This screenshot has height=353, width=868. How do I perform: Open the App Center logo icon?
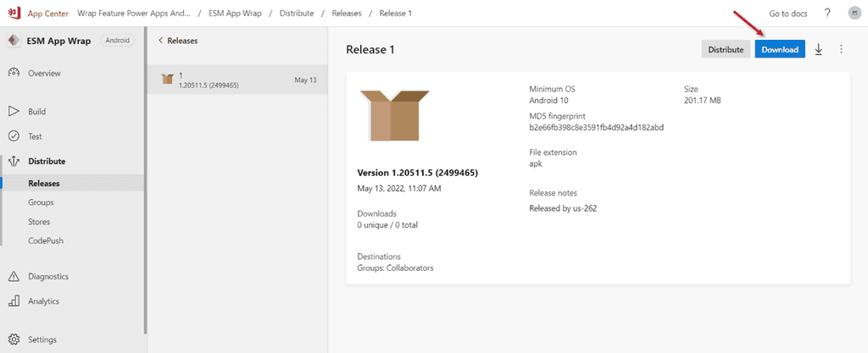(14, 14)
